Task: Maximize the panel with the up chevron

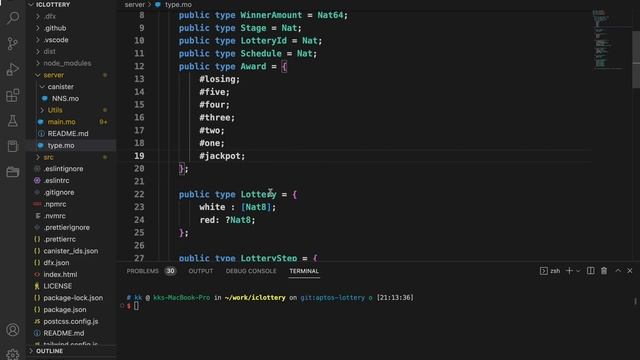Action: 618,271
